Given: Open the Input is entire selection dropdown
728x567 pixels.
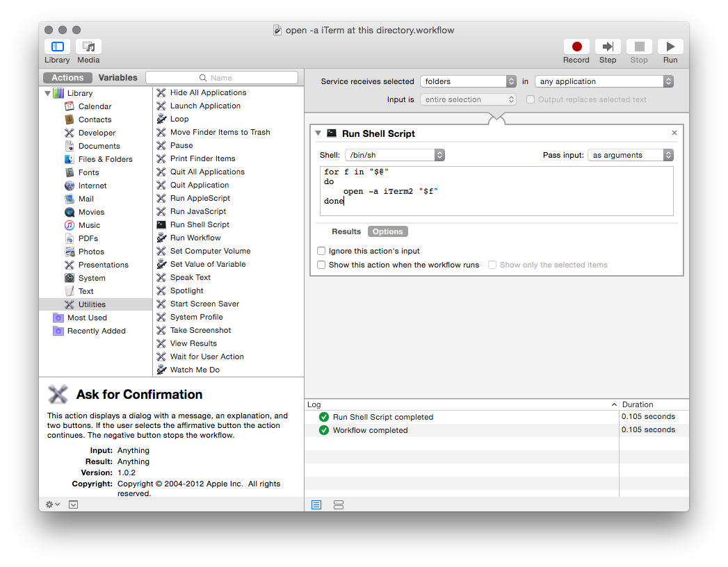Looking at the screenshot, I should (468, 99).
